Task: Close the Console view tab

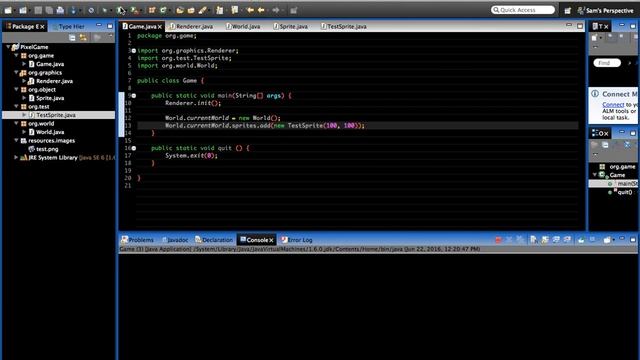Action: point(271,240)
